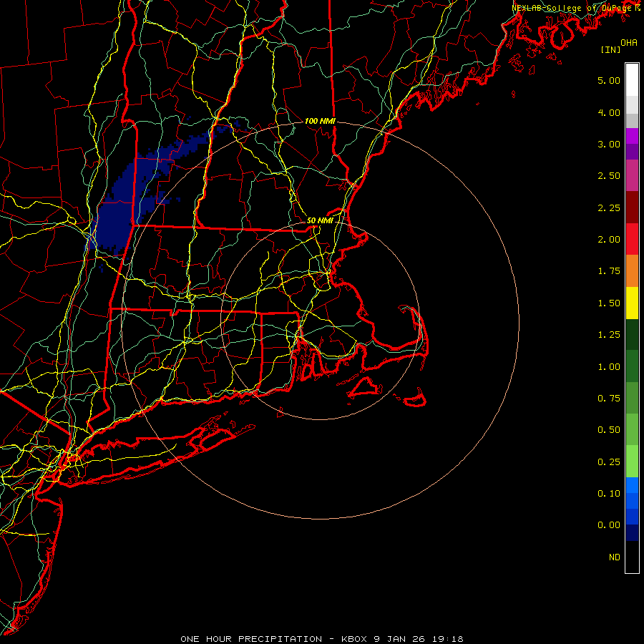Click the 1.00 legend value

[609, 367]
